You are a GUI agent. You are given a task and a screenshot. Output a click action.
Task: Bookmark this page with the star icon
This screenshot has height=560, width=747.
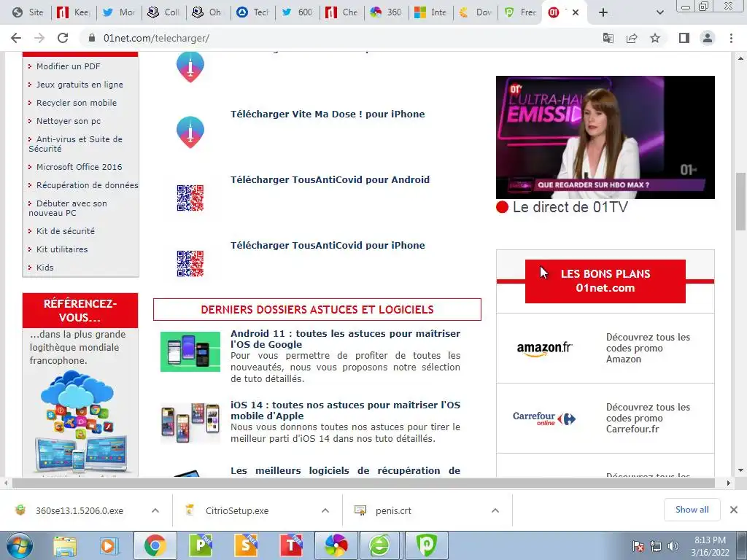point(655,38)
